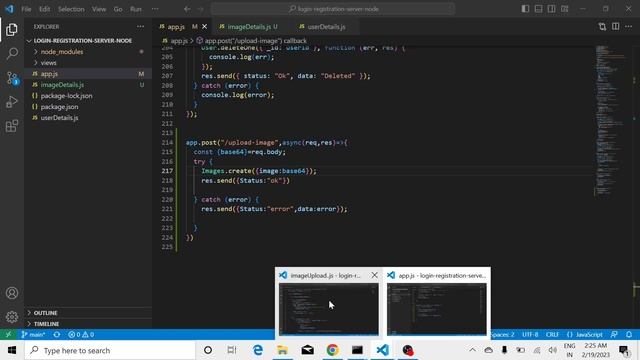
Task: Open editor More Actions ellipsis
Action: point(629,27)
